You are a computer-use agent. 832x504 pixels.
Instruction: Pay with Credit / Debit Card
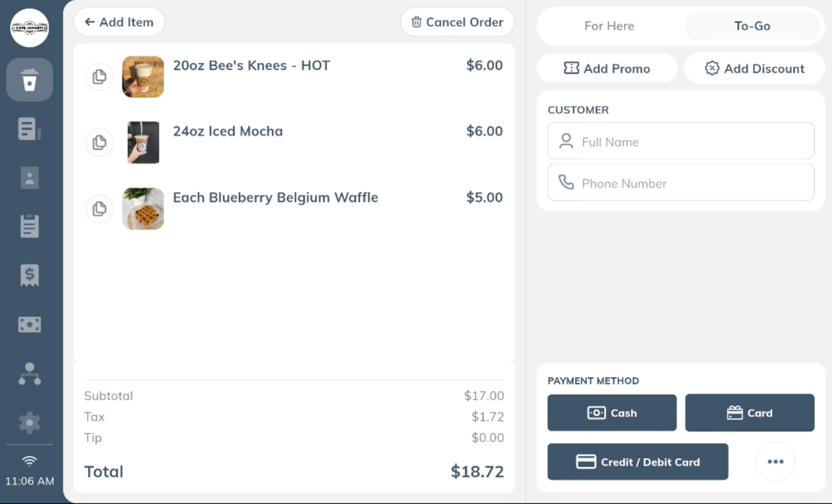[x=637, y=462]
